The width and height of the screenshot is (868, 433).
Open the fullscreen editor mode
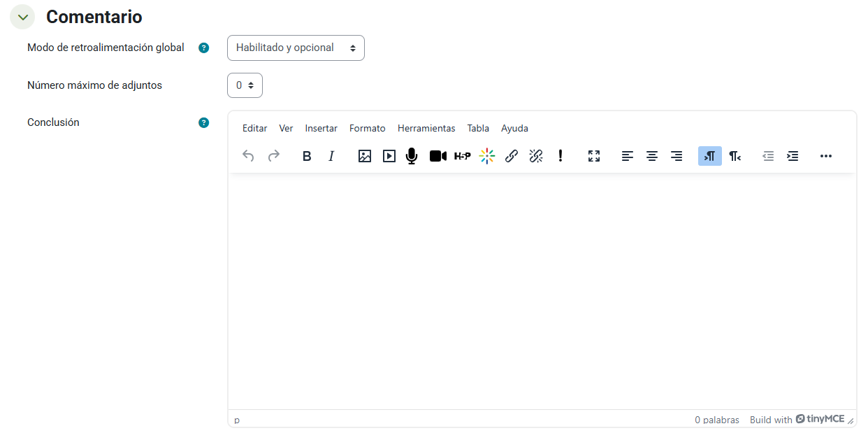[x=593, y=156]
